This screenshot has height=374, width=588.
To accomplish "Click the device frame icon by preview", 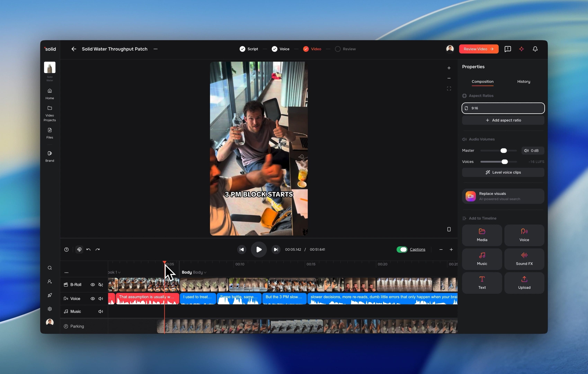I will tap(449, 229).
